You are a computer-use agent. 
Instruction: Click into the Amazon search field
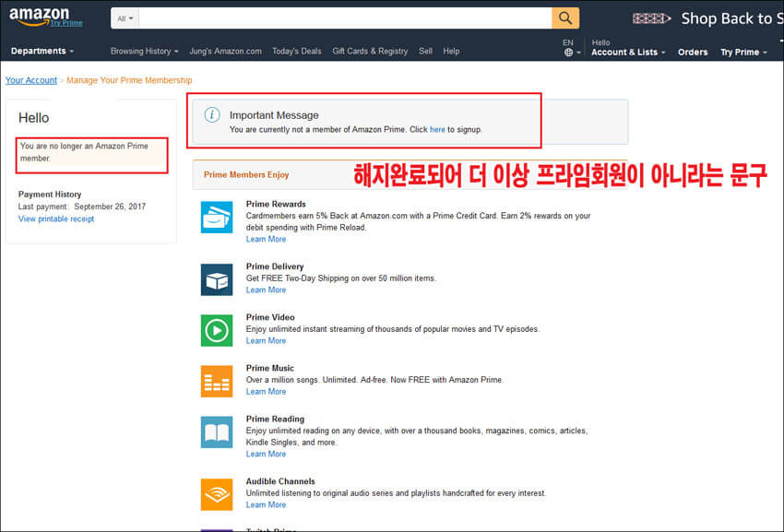tap(345, 18)
